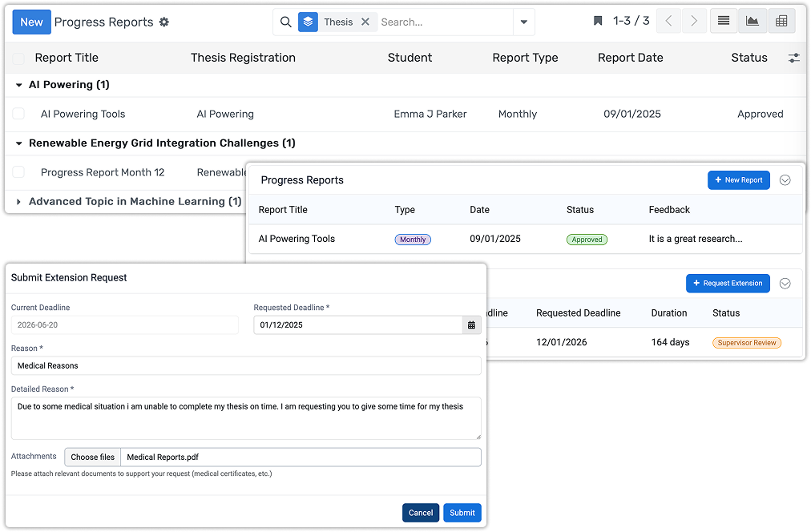
Task: Click the bookmark icon near pagination
Action: point(597,21)
